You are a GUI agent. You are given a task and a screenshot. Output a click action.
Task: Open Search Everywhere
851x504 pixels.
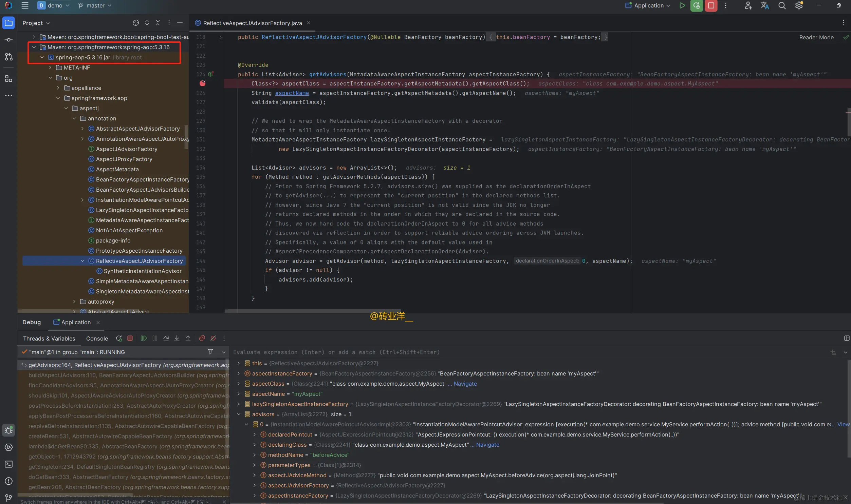(x=782, y=5)
